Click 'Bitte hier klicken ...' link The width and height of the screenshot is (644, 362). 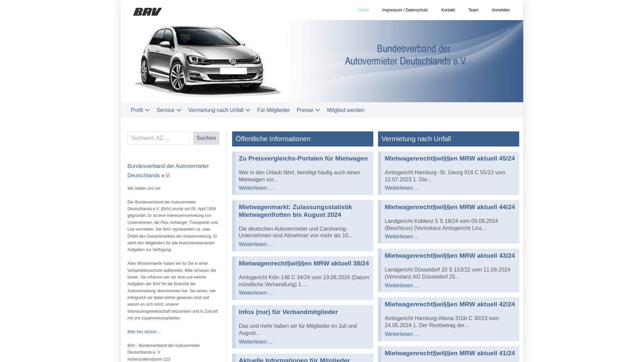[x=144, y=332]
